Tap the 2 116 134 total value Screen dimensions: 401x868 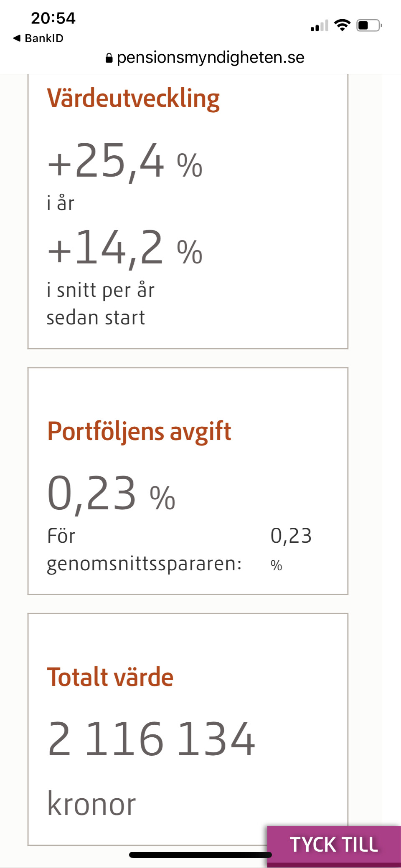(151, 739)
